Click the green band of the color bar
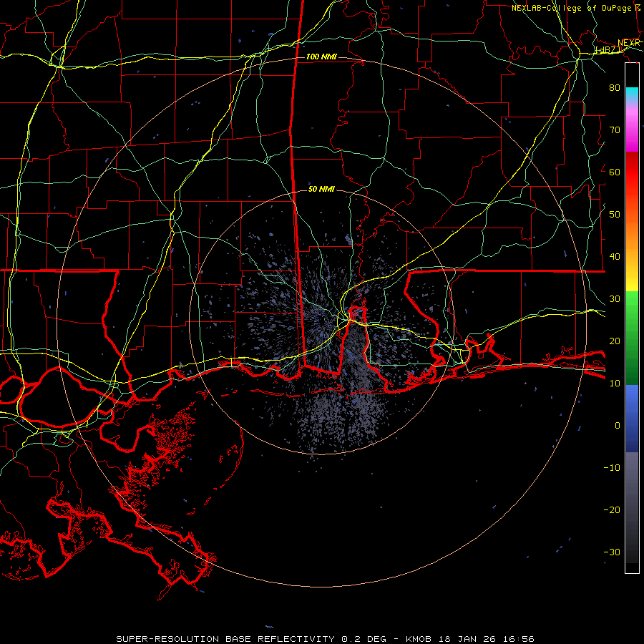 click(632, 338)
